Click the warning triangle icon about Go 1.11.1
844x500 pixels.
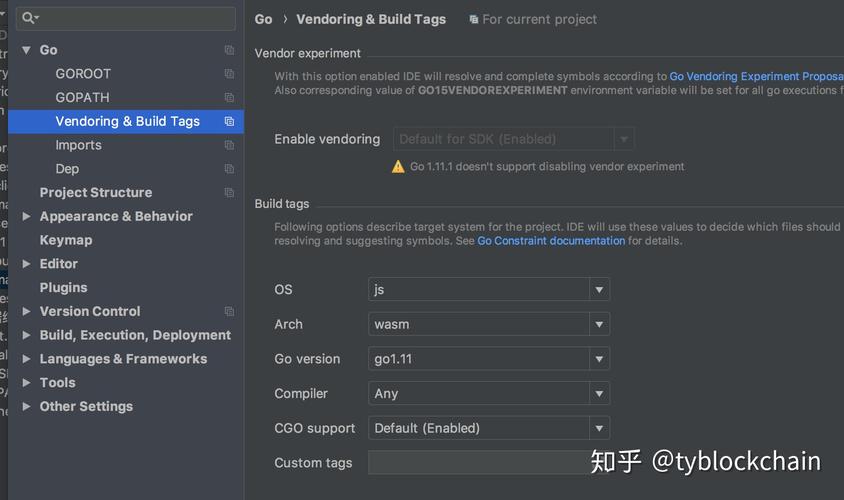(398, 167)
